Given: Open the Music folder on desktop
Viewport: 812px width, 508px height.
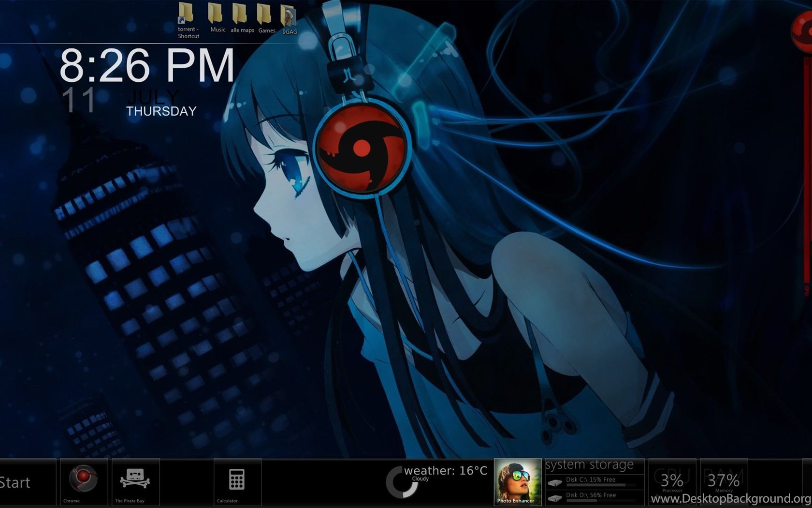Looking at the screenshot, I should tap(216, 15).
